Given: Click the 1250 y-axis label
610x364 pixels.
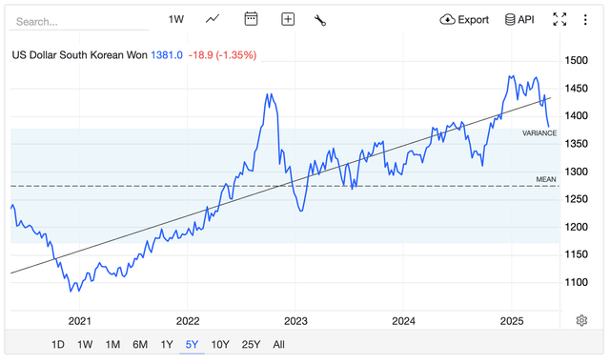Looking at the screenshot, I should (x=576, y=199).
